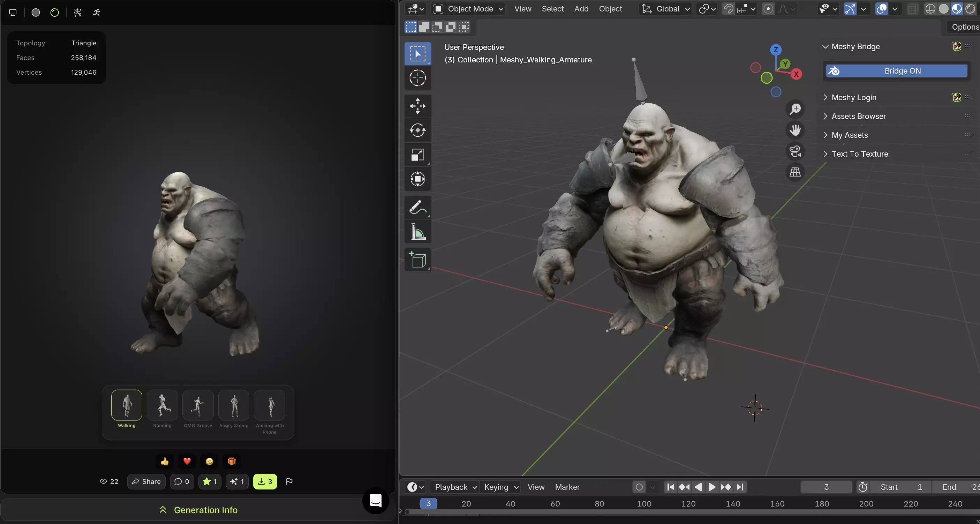Viewport: 980px width, 524px height.
Task: Click the green Y axis on the gizmo
Action: click(x=785, y=64)
